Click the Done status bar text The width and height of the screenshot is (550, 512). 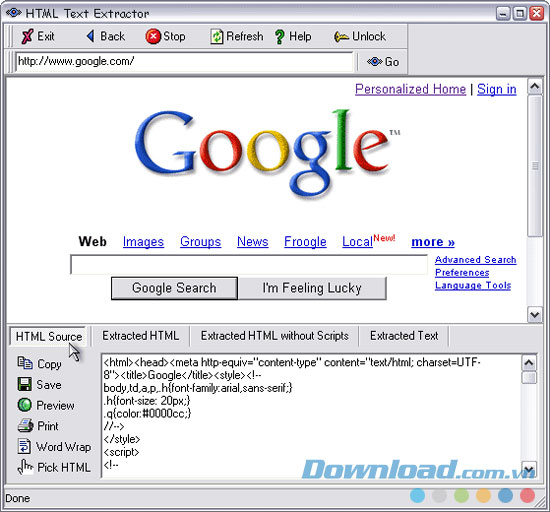[18, 498]
